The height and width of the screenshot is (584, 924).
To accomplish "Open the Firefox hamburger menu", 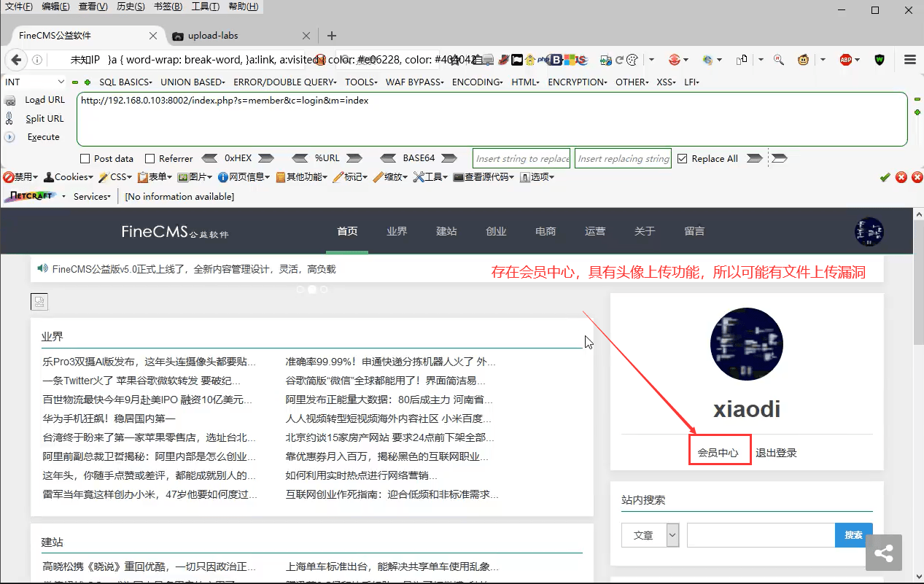I will 909,60.
